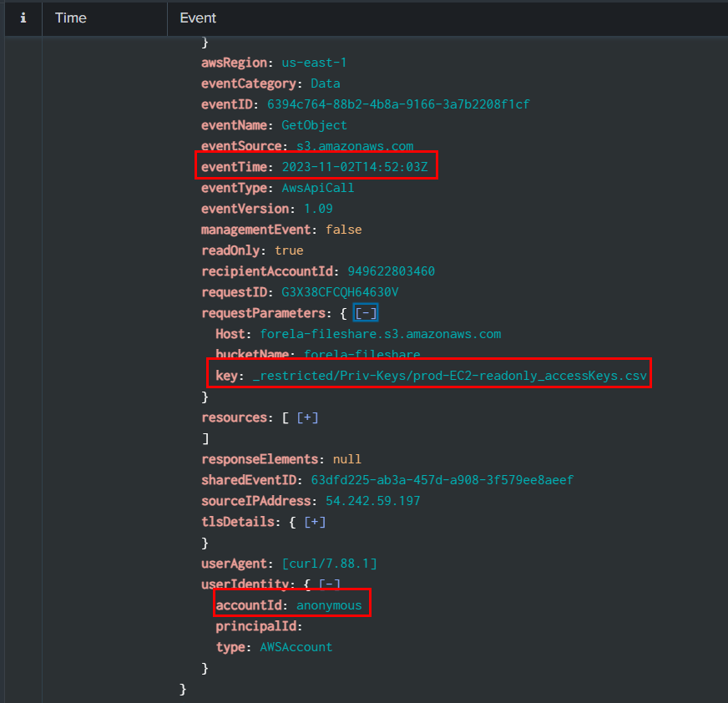Click the info "i" column header icon
The height and width of the screenshot is (703, 728).
[x=23, y=18]
